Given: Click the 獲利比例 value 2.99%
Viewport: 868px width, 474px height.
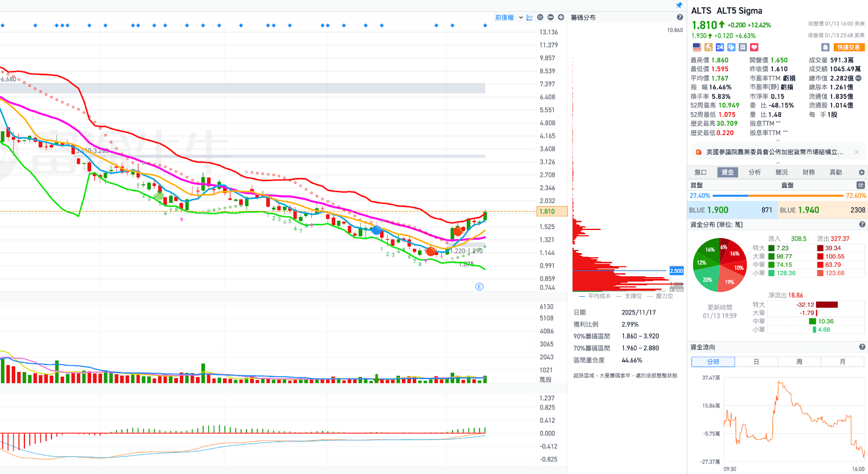Looking at the screenshot, I should 630,324.
